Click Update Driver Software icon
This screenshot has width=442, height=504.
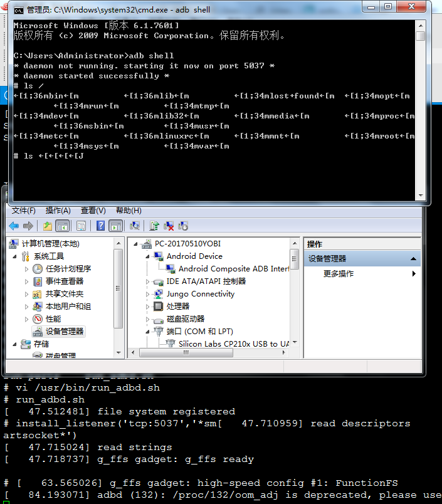tap(154, 226)
